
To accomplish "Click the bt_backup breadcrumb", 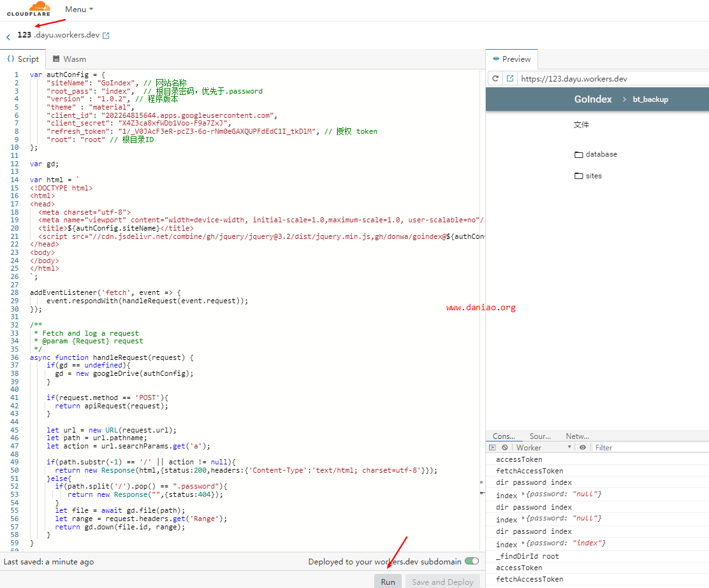I will [x=650, y=99].
